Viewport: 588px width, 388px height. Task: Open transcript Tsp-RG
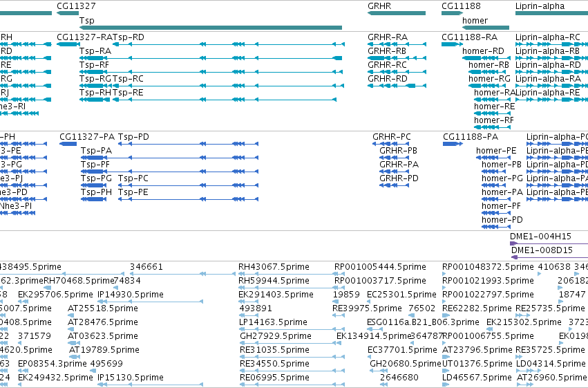[95, 79]
